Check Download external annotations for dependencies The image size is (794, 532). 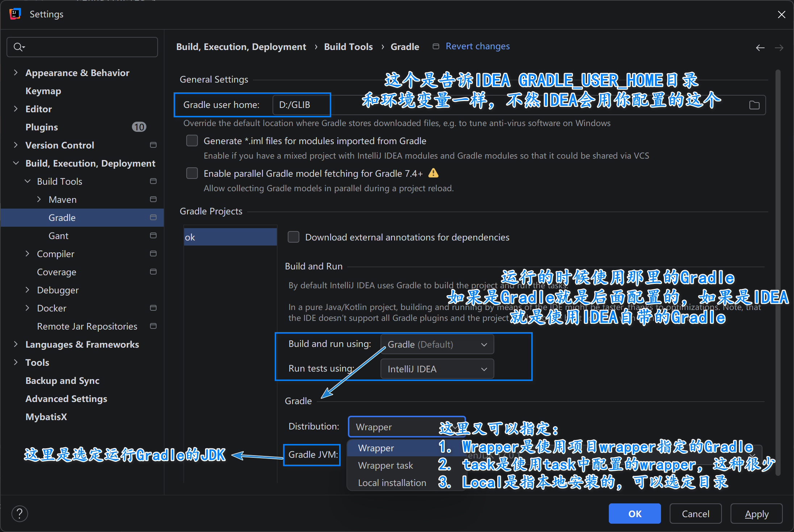tap(294, 237)
